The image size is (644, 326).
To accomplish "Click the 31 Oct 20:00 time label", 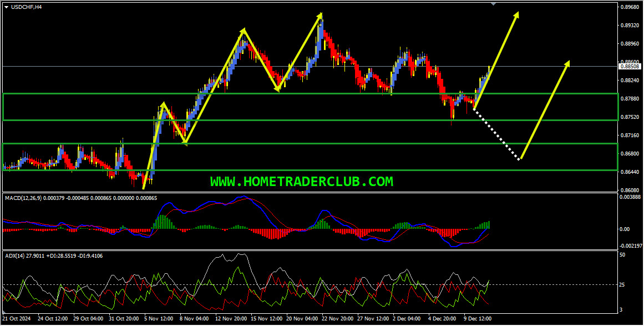I will [x=123, y=319].
